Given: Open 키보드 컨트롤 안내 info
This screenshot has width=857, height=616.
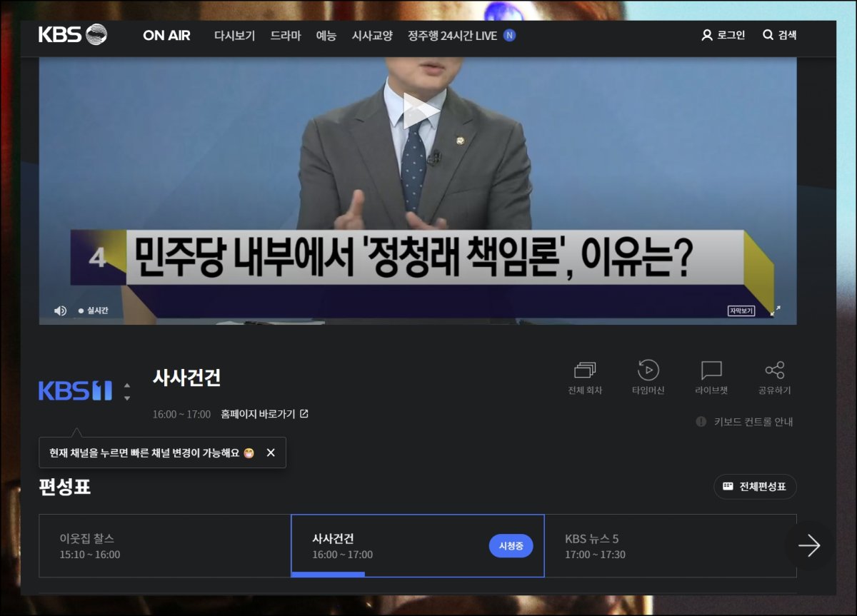Looking at the screenshot, I should [x=745, y=422].
